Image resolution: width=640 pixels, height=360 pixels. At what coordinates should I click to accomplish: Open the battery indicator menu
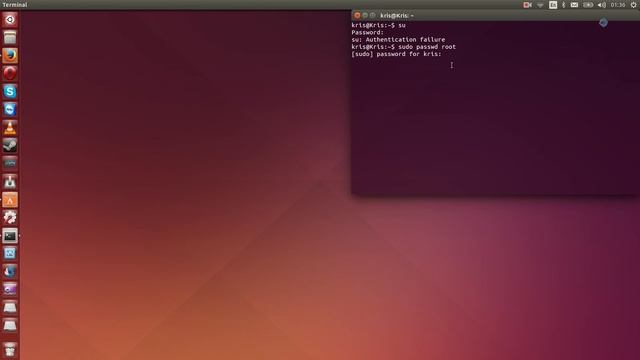pos(588,5)
